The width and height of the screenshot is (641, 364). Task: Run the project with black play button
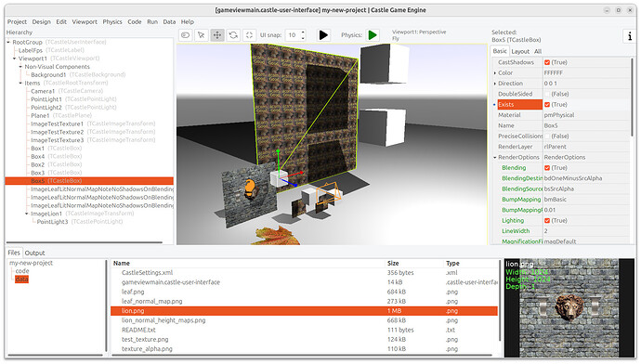tap(323, 35)
